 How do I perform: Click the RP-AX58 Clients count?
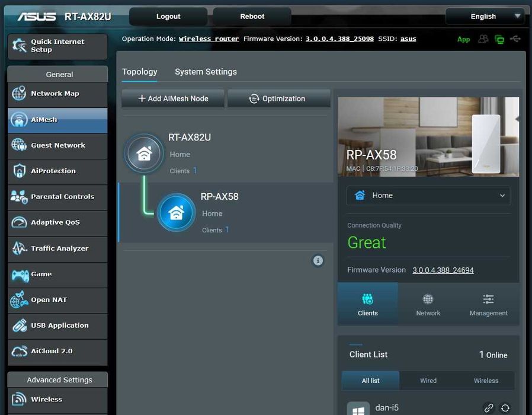point(227,229)
